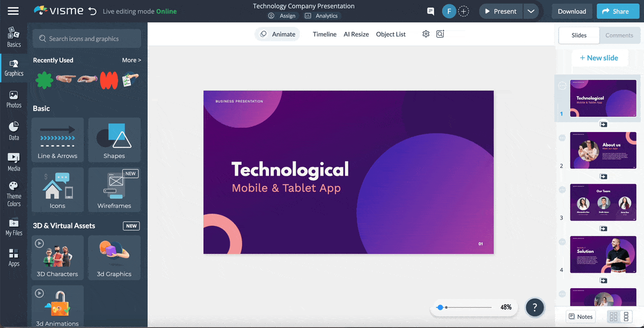Viewport: 644px width, 328px height.
Task: Open the Apps panel from the sidebar
Action: [13, 256]
